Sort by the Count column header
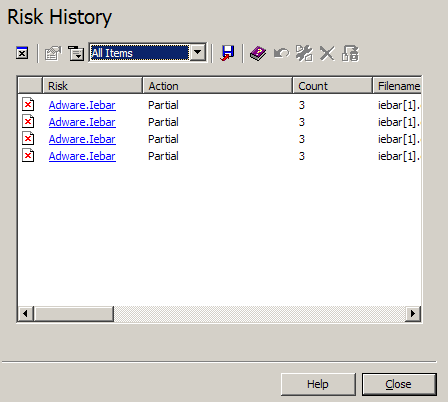448x402 pixels. [x=332, y=86]
